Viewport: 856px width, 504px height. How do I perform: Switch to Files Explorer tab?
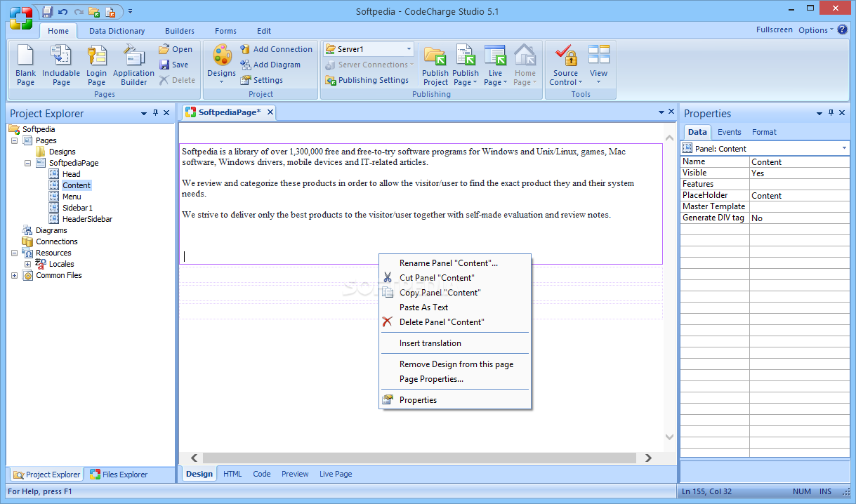click(x=119, y=475)
